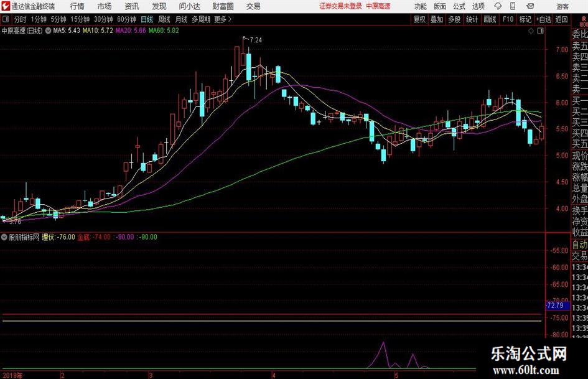This screenshot has height=379, width=588.
Task: Click month 3 marker on time axis
Action: click(151, 375)
